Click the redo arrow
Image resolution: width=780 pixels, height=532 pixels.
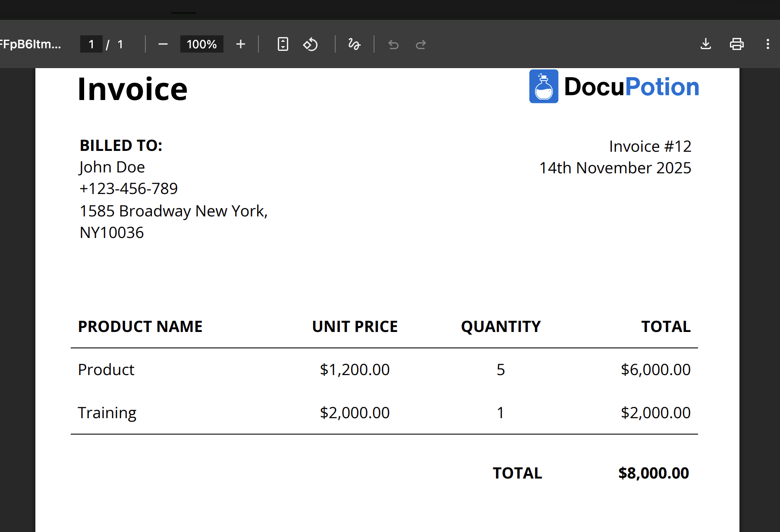(421, 44)
